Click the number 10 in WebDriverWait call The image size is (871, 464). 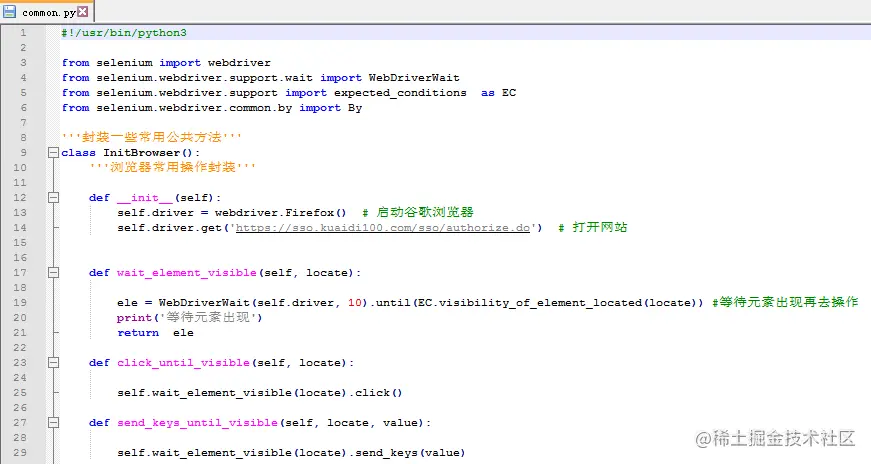point(354,302)
